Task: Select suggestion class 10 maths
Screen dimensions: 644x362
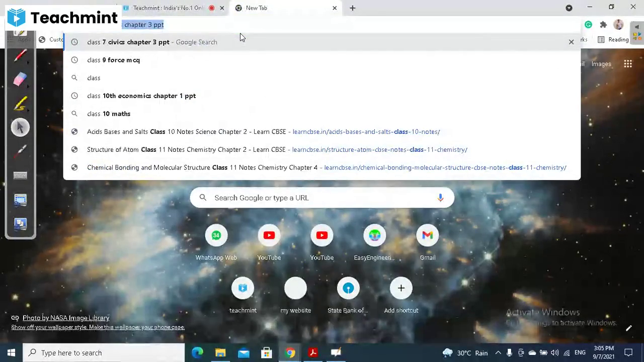Action: click(322, 114)
